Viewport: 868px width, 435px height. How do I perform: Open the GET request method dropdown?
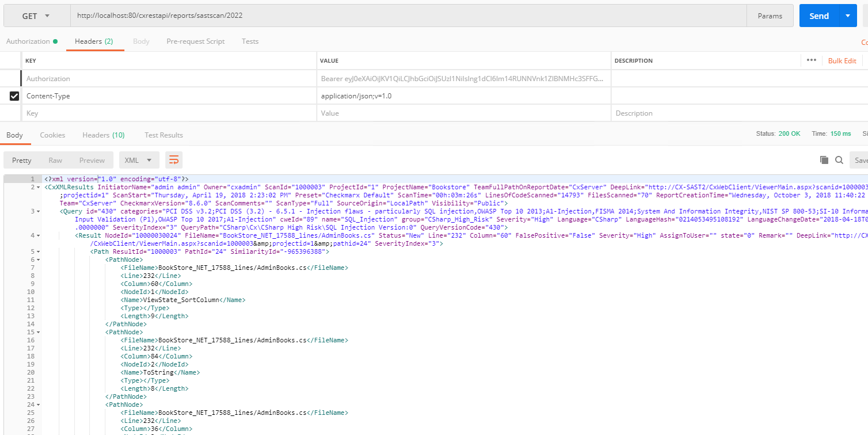(x=36, y=16)
